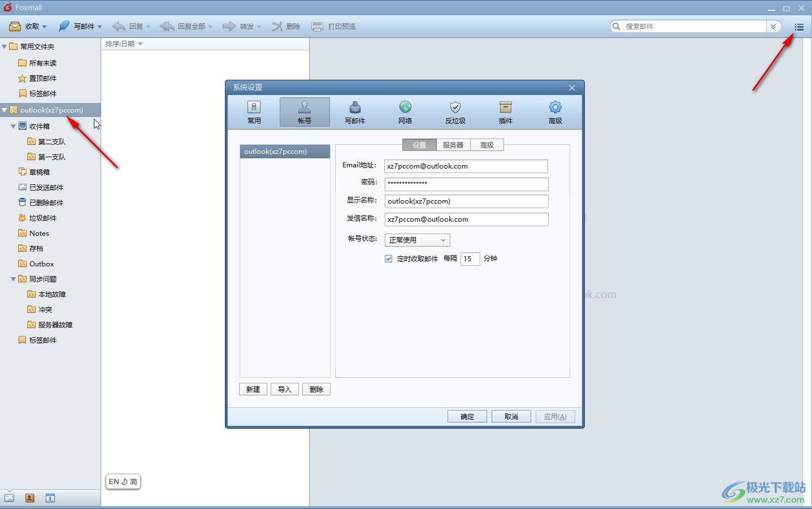This screenshot has width=812, height=509.
Task: Click the 回复全部 reply-all toolbar icon
Action: click(x=167, y=26)
